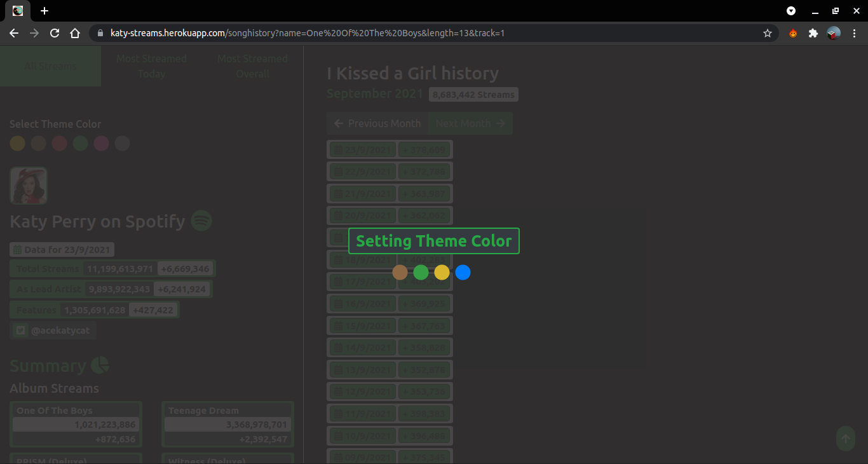868x464 pixels.
Task: Click the As Lead Artist 9,893,922,343 figure
Action: 119,289
